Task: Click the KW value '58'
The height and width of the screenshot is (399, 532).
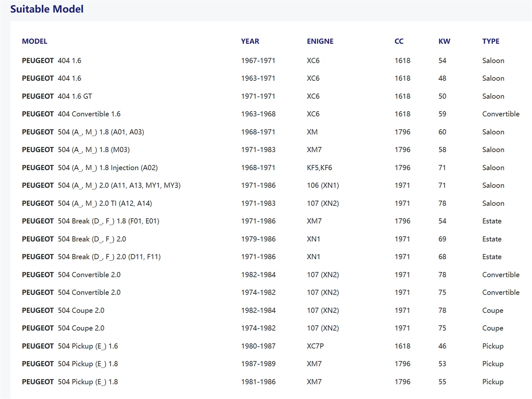Action: 442,150
